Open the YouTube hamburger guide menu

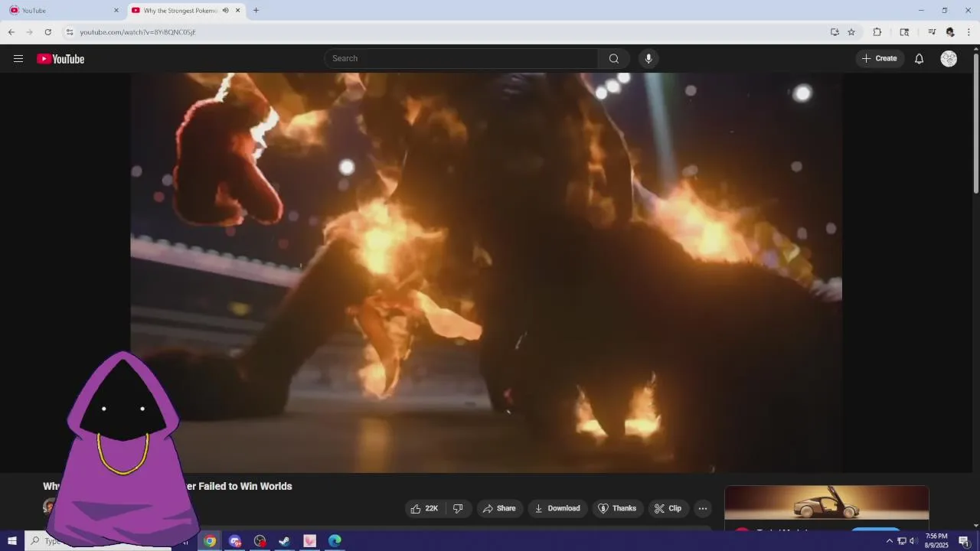click(18, 59)
